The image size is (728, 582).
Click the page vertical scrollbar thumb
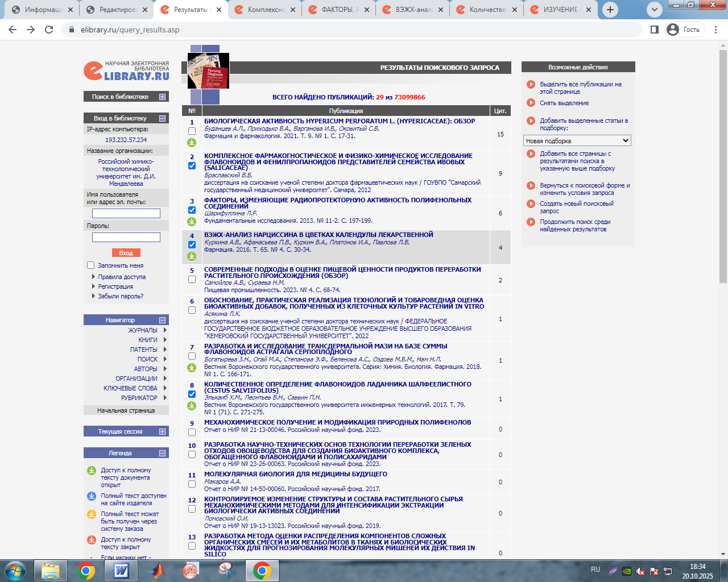tap(723, 165)
